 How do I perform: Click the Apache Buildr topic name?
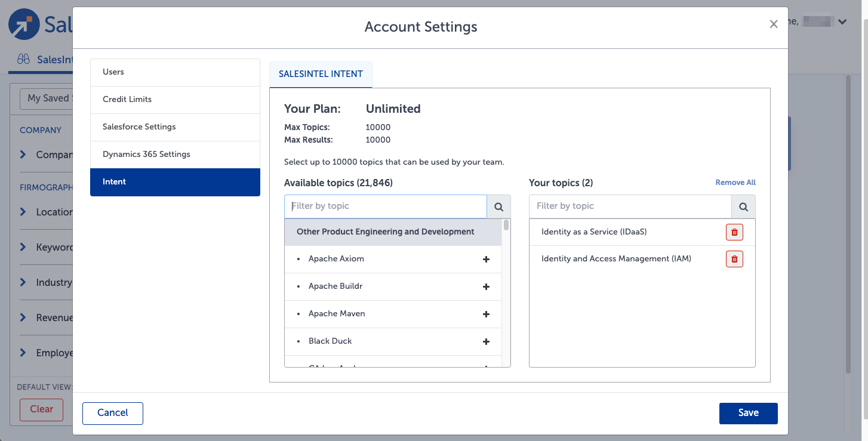tap(335, 286)
